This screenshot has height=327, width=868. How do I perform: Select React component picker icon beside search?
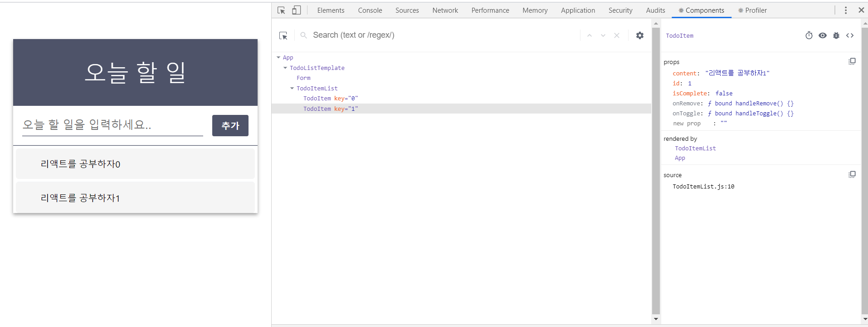[x=283, y=35]
